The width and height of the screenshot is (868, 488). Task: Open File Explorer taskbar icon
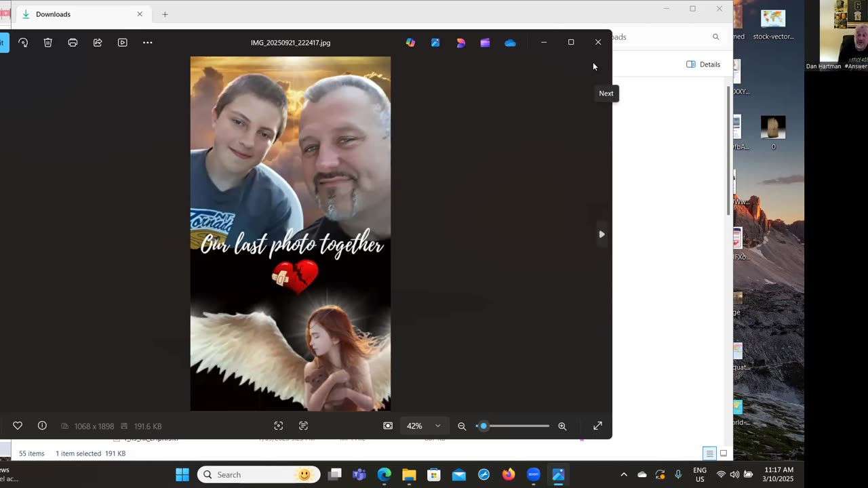[x=409, y=474]
